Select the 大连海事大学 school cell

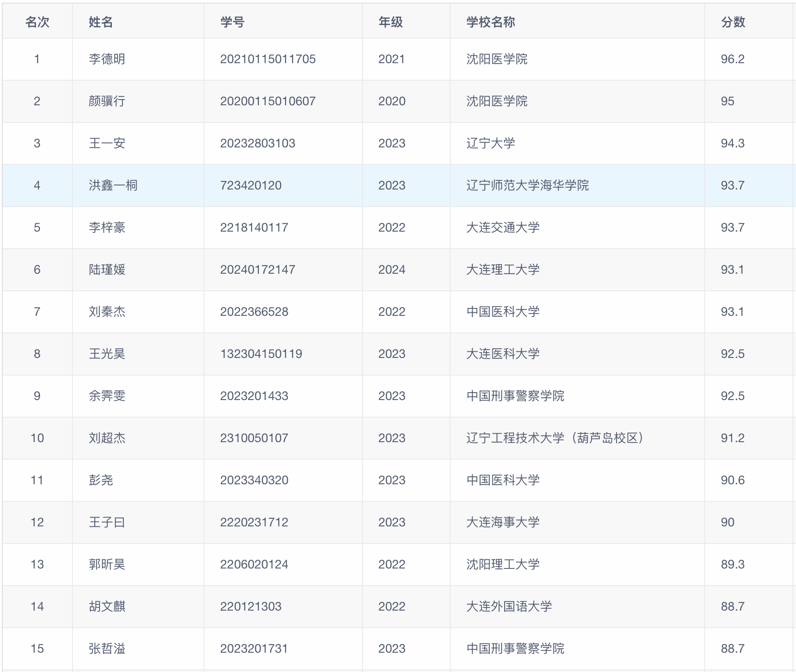(503, 522)
